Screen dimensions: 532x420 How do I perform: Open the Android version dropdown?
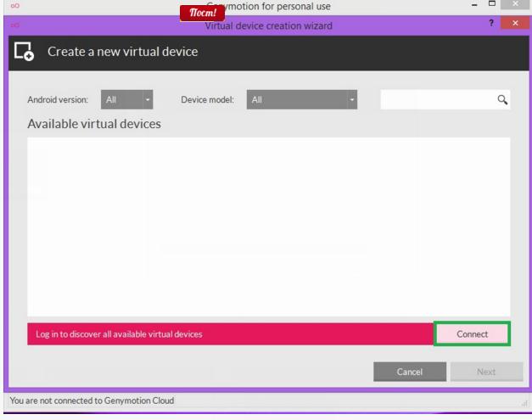click(126, 101)
